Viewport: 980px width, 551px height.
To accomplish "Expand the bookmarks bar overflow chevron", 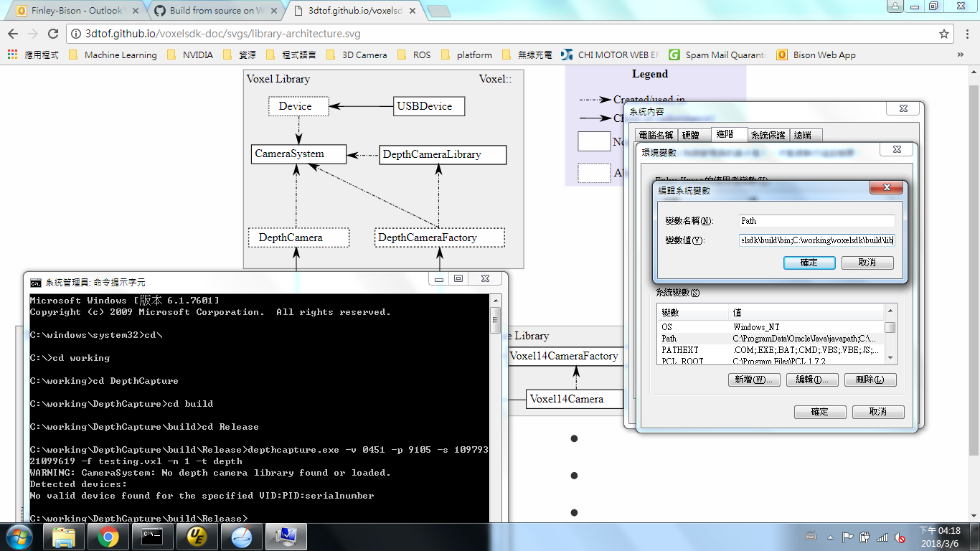I will click(x=961, y=55).
